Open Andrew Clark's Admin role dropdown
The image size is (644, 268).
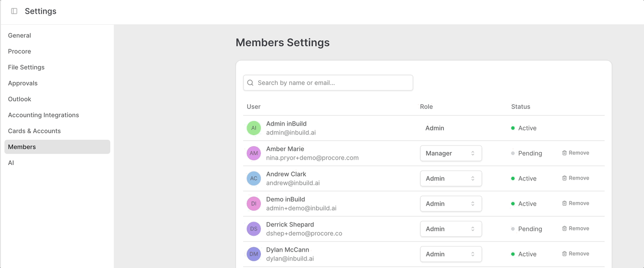(451, 179)
